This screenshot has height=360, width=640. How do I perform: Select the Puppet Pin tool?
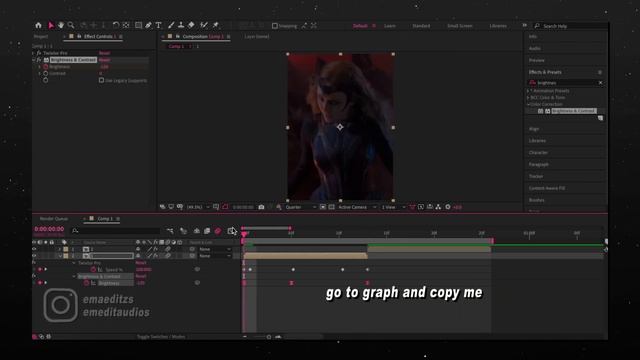click(216, 25)
